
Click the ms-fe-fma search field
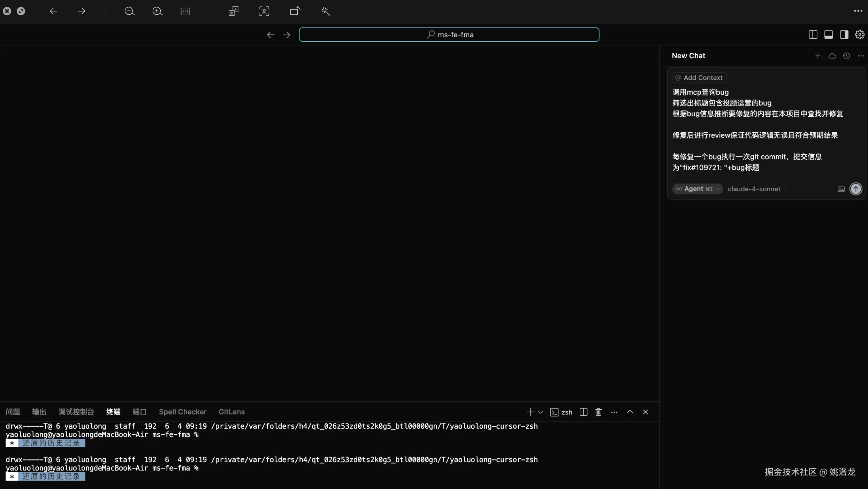(x=449, y=34)
